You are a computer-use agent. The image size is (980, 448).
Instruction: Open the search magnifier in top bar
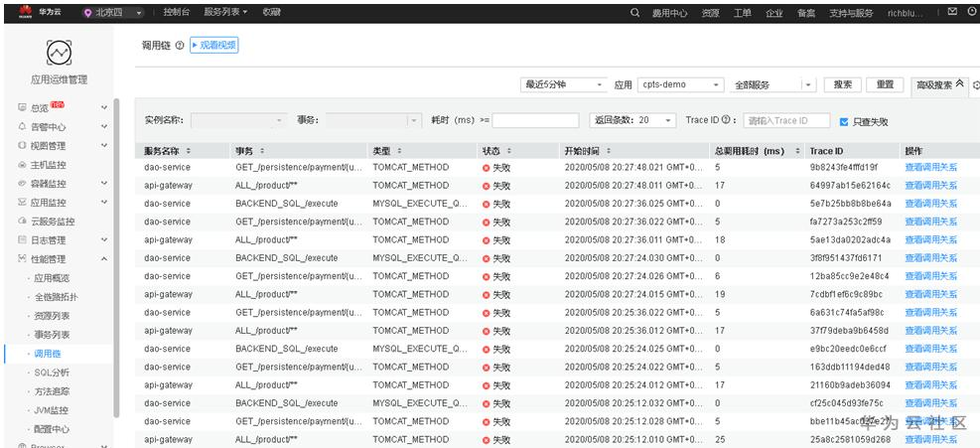point(635,13)
